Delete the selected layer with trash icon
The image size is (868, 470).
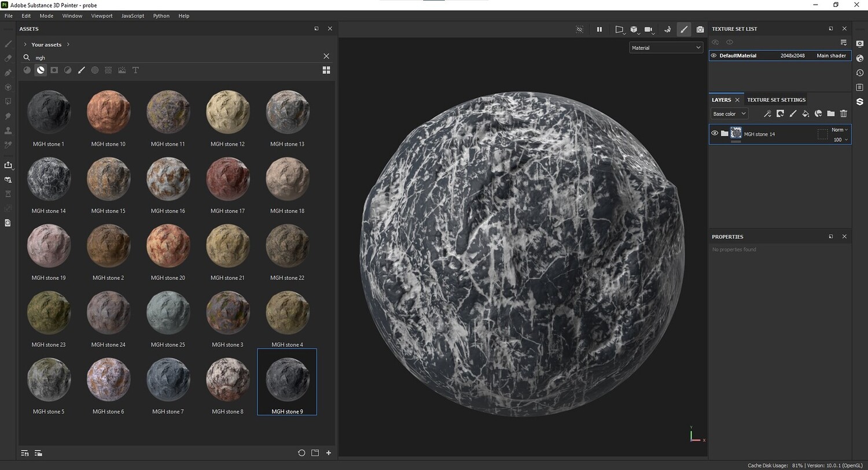pos(844,114)
